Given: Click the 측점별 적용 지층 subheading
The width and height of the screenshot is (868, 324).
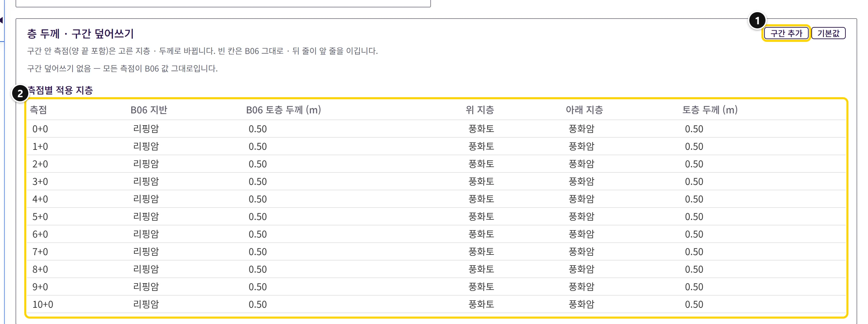Looking at the screenshot, I should [60, 90].
